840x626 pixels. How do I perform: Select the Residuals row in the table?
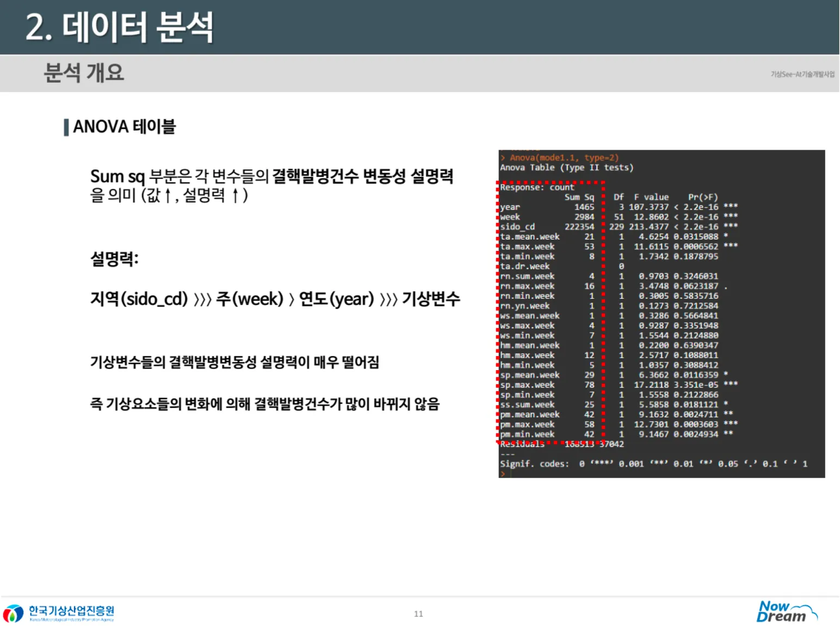click(x=561, y=444)
